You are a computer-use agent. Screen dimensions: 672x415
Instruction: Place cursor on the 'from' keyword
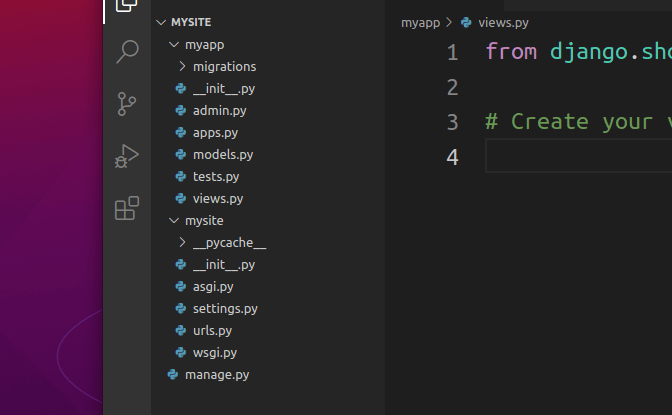tap(511, 52)
